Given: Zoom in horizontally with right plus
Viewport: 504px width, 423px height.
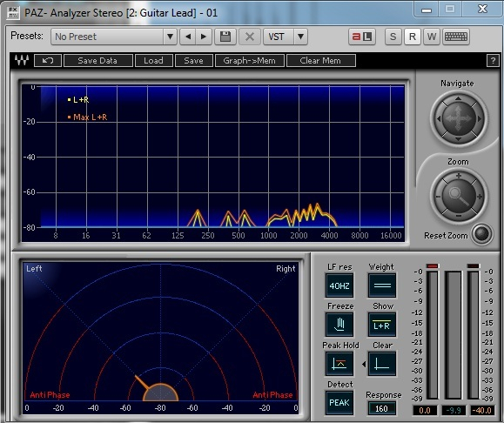Looking at the screenshot, I should 480,197.
